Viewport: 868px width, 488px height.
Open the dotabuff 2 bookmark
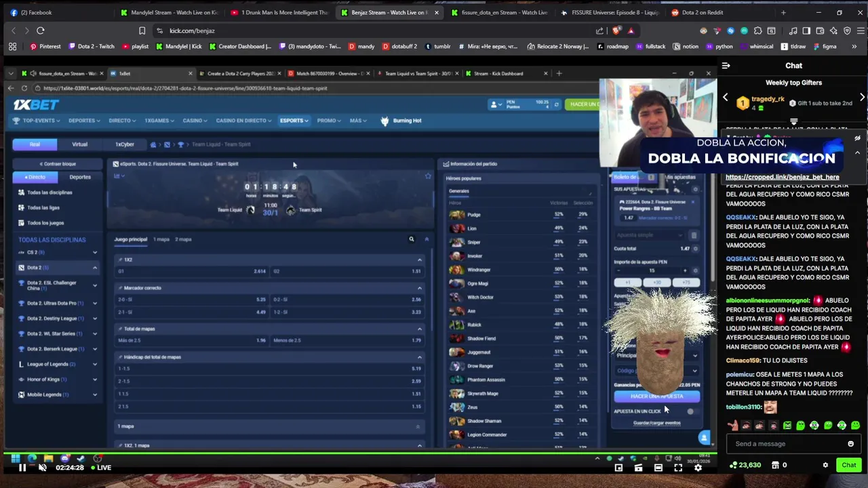pyautogui.click(x=399, y=47)
